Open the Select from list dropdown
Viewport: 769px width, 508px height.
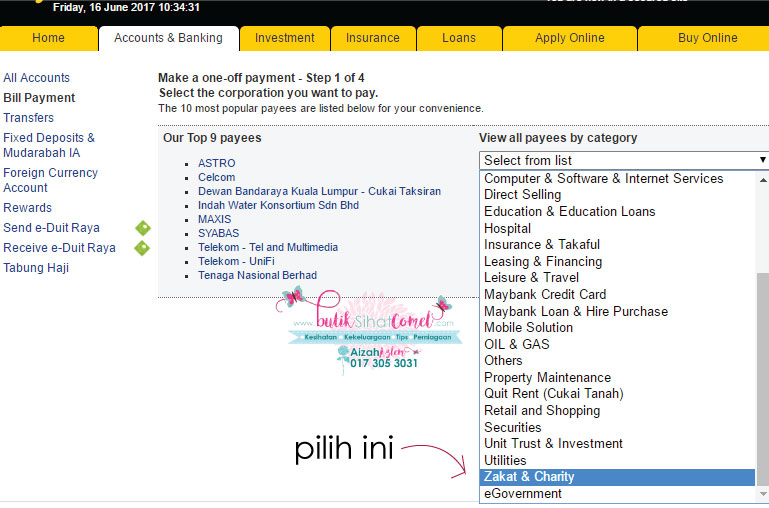click(624, 160)
